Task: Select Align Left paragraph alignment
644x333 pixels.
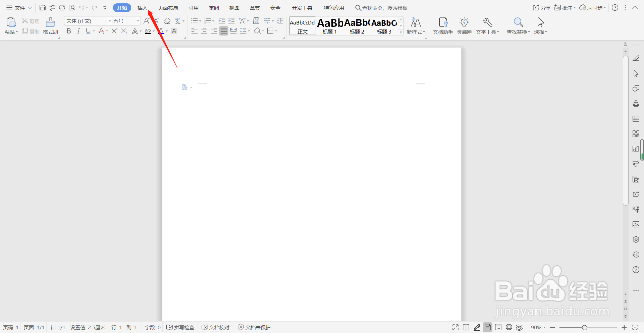Action: [194, 31]
